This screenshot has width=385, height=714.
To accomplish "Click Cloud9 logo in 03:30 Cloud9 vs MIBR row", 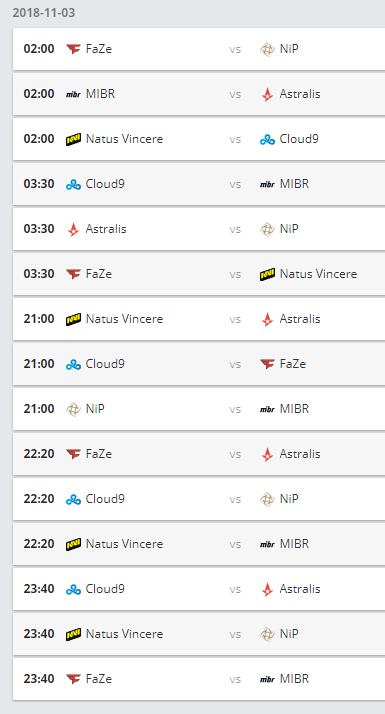I will [x=73, y=184].
